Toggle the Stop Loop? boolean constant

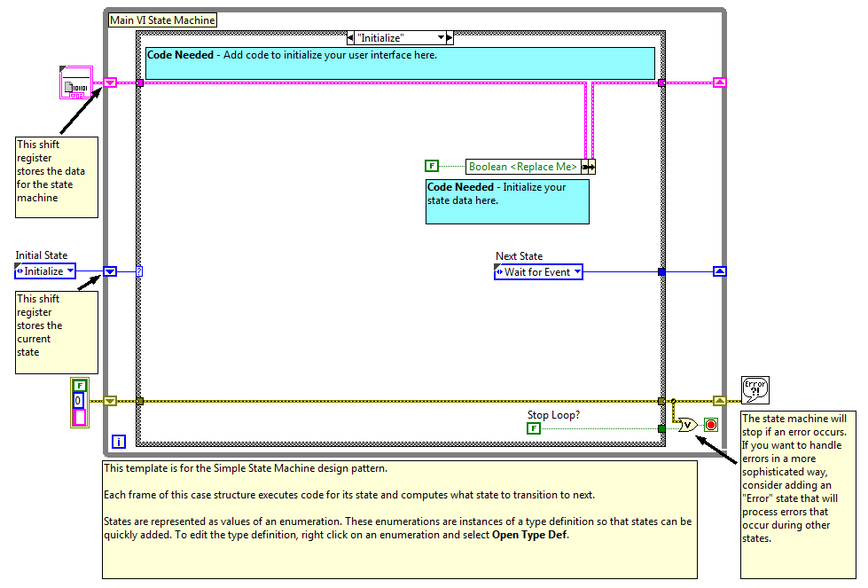tap(534, 428)
